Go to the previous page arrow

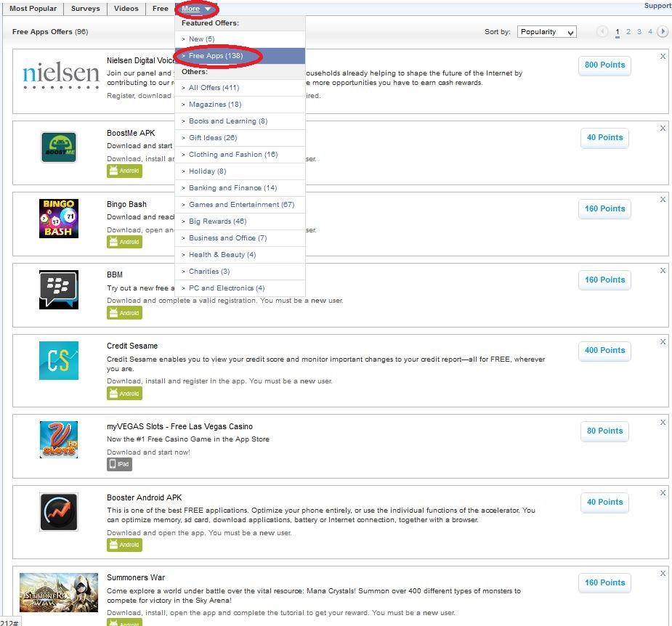click(602, 32)
